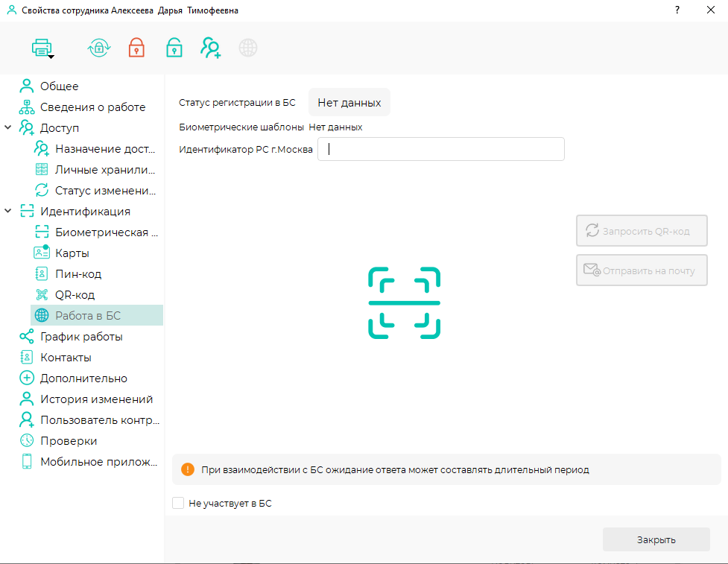
Task: Click the Пользователь контр... user-plus icon
Action: coord(27,419)
